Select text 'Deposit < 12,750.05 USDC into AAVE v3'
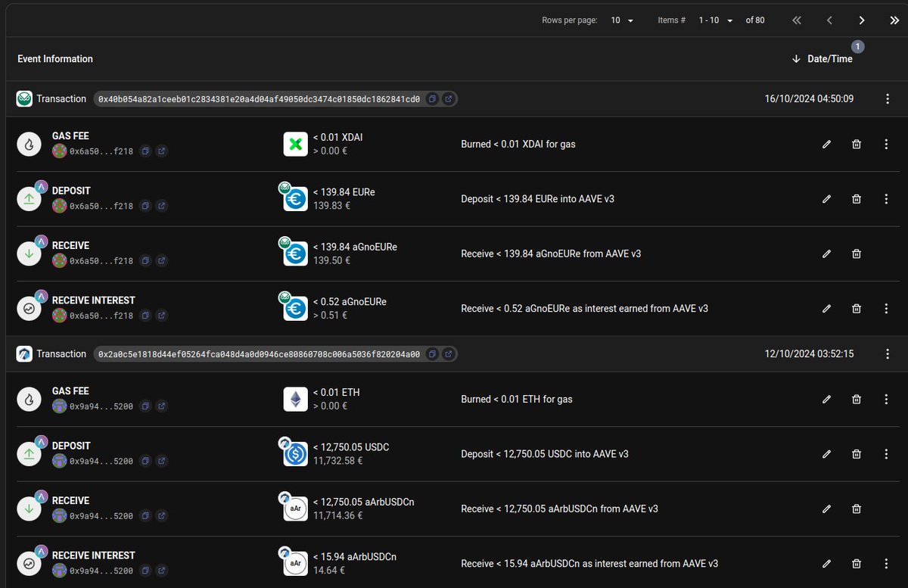The image size is (908, 588). tap(545, 454)
